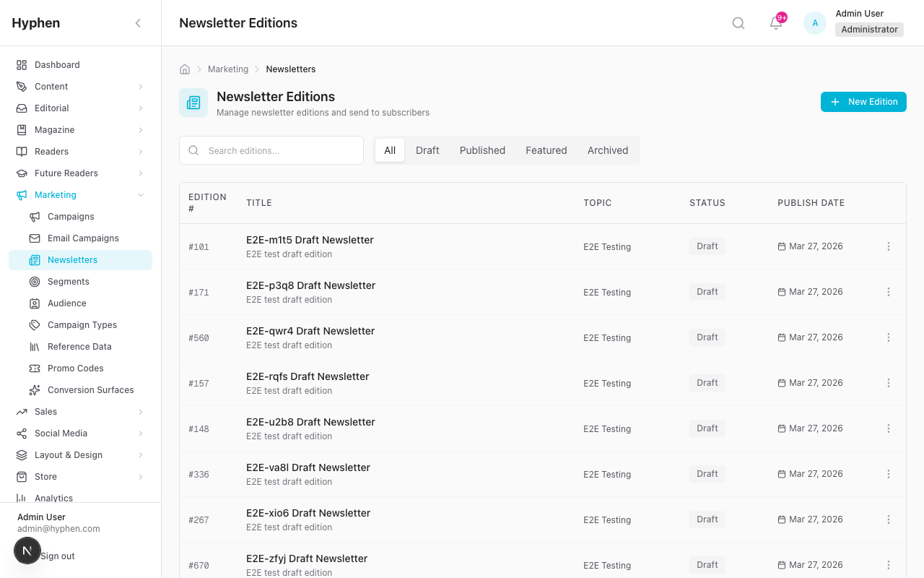Image resolution: width=924 pixels, height=578 pixels.
Task: Click the home breadcrumb icon
Action: 184,69
